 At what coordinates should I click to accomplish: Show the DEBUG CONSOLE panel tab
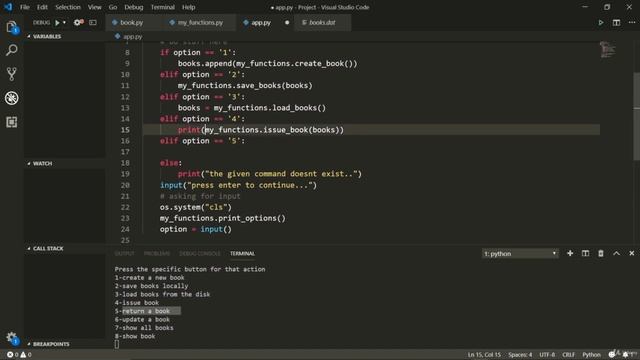[200, 253]
